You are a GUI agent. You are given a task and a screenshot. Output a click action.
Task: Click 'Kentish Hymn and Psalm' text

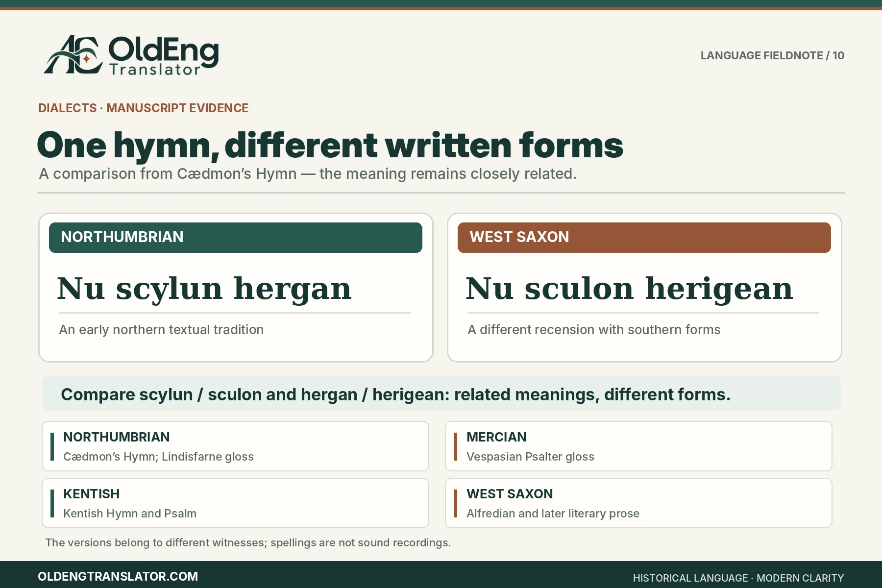tap(130, 514)
